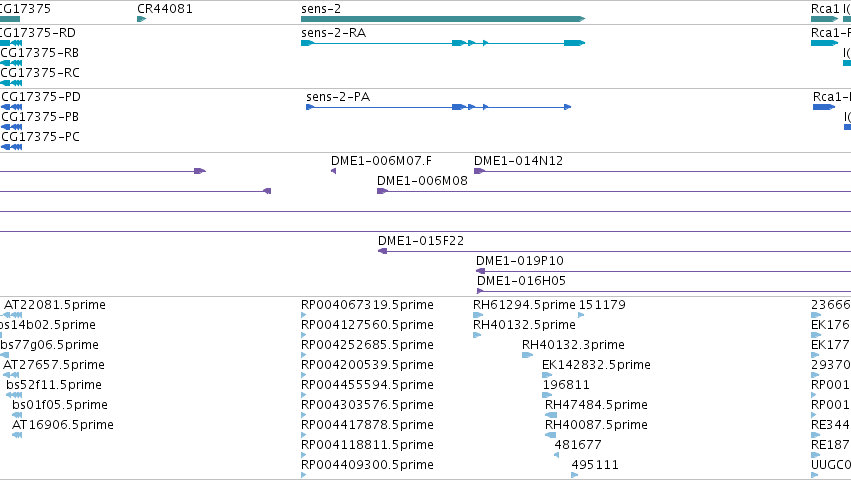Click the DME1-014N12 clone start glyph

tap(479, 171)
